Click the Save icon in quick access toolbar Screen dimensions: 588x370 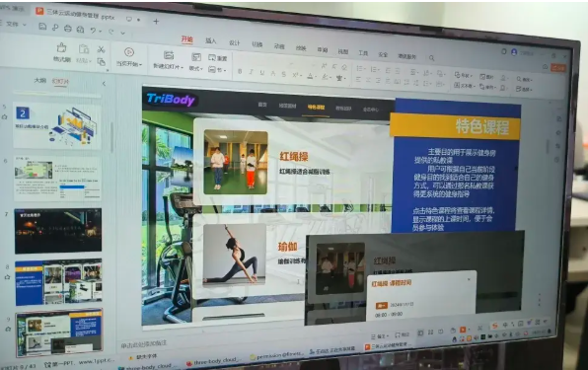pyautogui.click(x=42, y=26)
